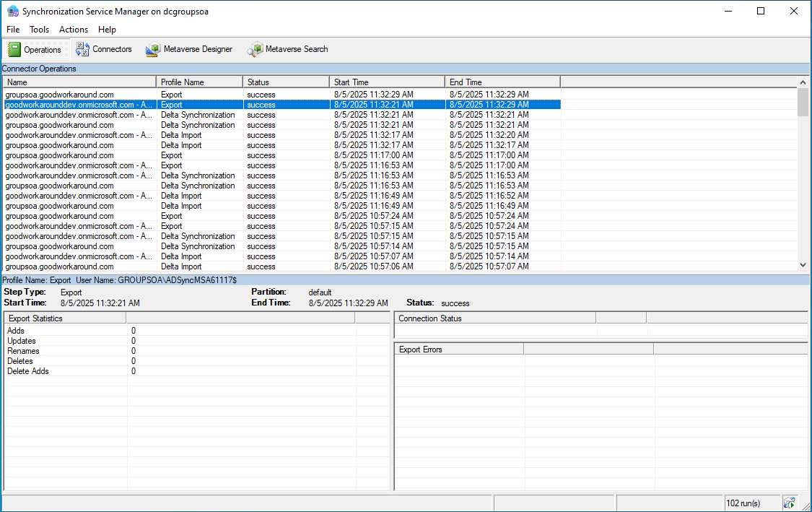This screenshot has height=512, width=812.
Task: Open the Help menu
Action: click(107, 30)
